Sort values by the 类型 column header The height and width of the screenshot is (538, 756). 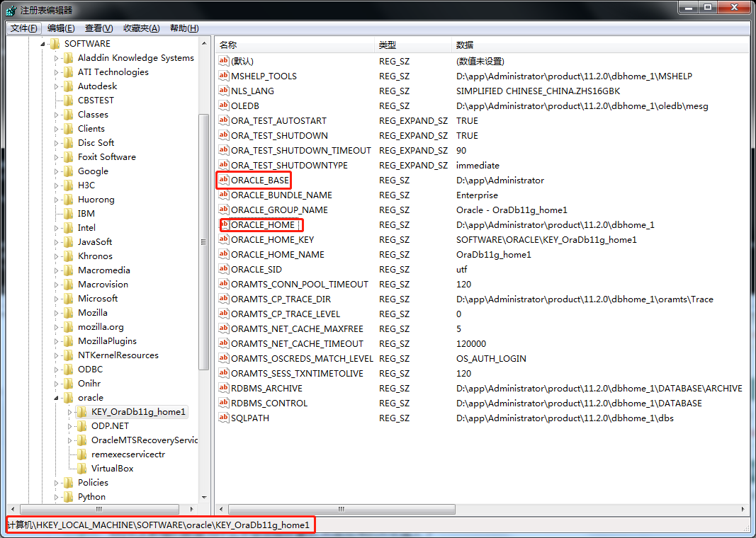(x=413, y=45)
